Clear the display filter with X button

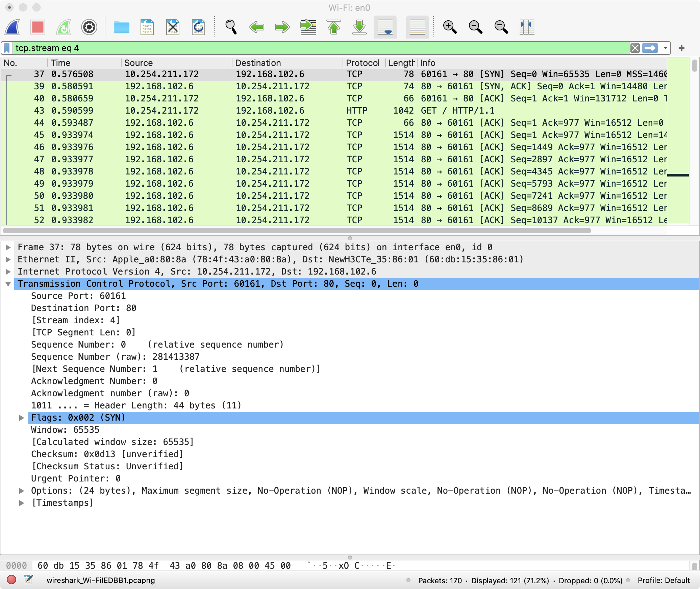coord(635,48)
